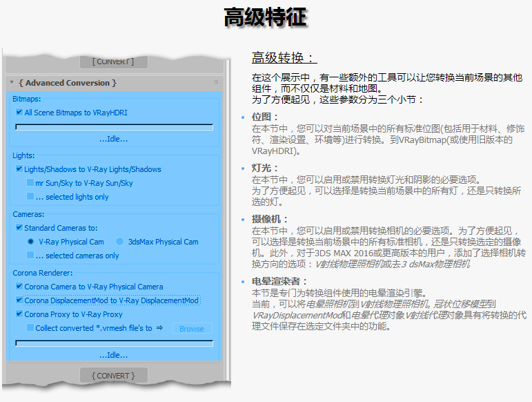Select V-Ray Physical Cam radio button
The height and width of the screenshot is (402, 532).
point(30,242)
